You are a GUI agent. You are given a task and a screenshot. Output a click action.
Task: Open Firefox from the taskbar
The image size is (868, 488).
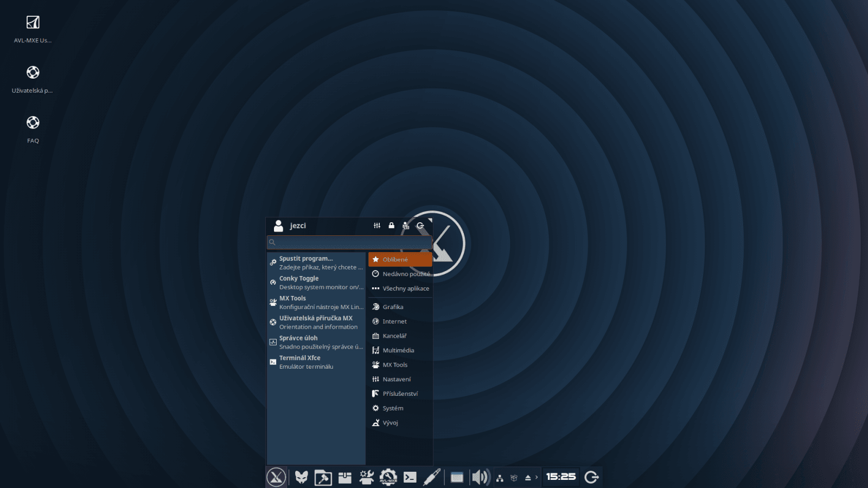pos(302,478)
